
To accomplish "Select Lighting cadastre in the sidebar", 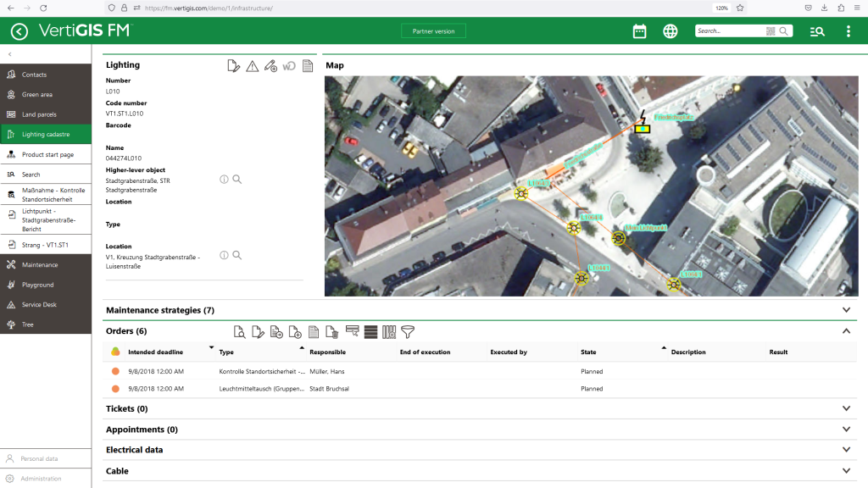I will click(x=47, y=134).
